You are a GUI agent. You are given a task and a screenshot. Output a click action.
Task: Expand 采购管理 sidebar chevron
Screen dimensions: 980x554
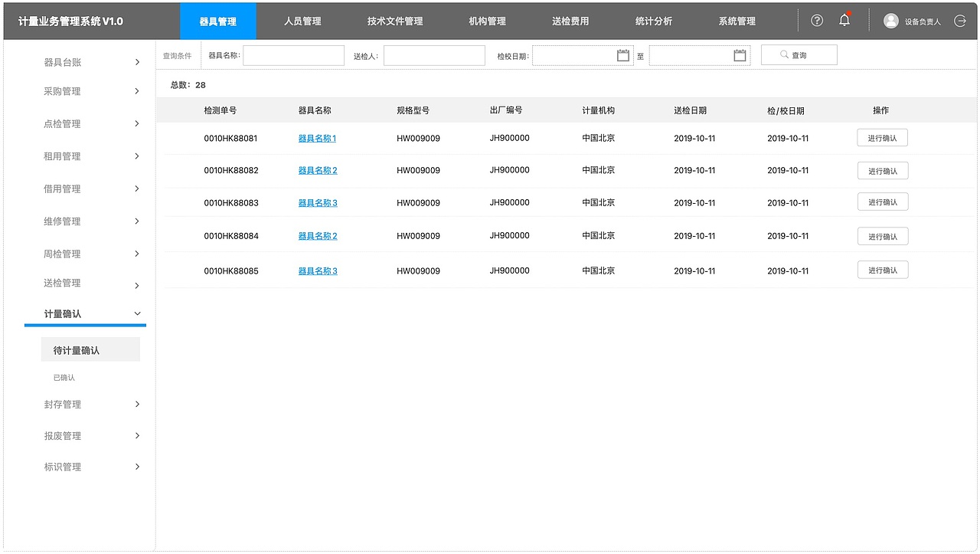pyautogui.click(x=137, y=91)
